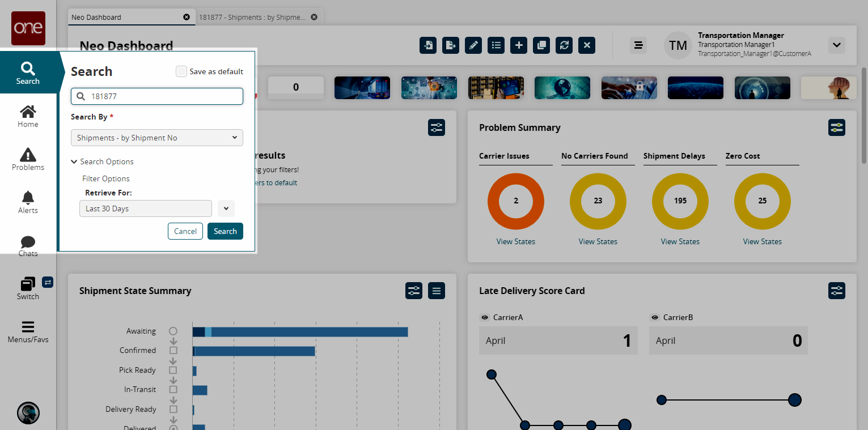Click the plus icon to add
868x430 pixels.
tap(519, 45)
